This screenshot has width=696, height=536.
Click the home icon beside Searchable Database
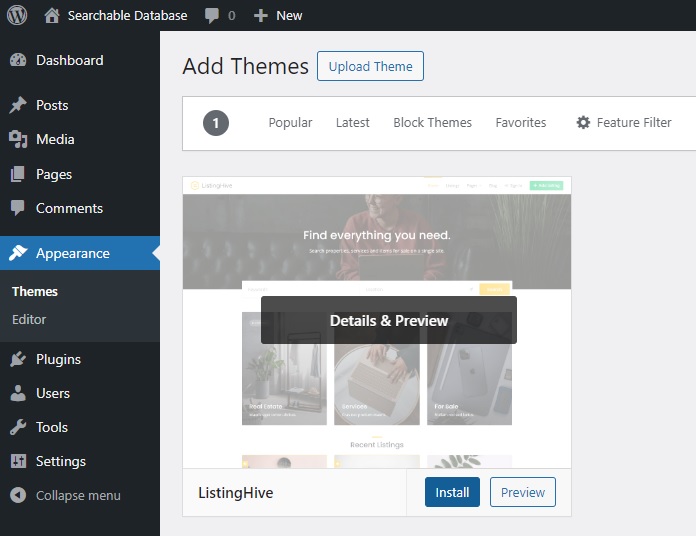52,15
